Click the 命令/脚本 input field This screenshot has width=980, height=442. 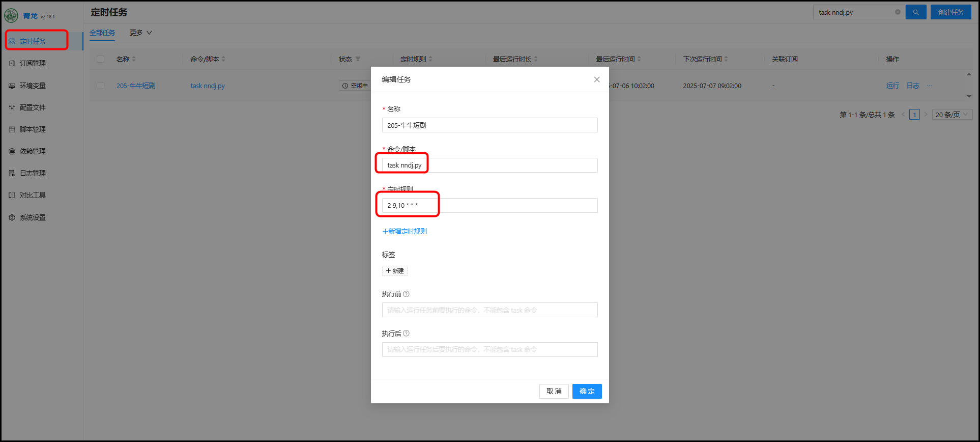[x=489, y=165]
